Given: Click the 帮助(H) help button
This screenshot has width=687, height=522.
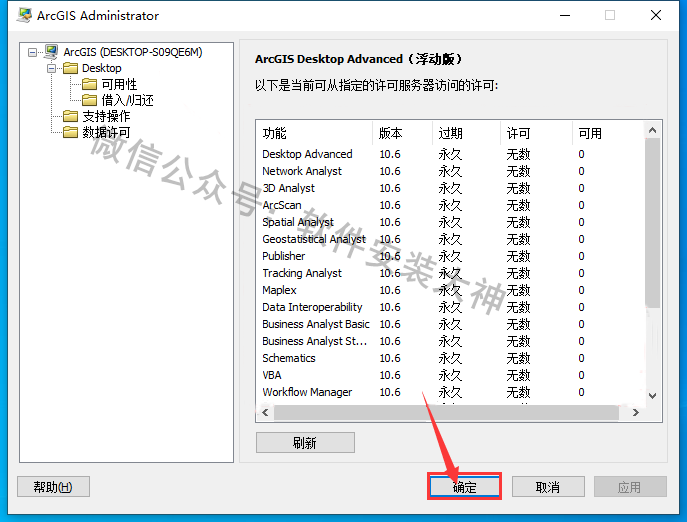Looking at the screenshot, I should pos(53,487).
